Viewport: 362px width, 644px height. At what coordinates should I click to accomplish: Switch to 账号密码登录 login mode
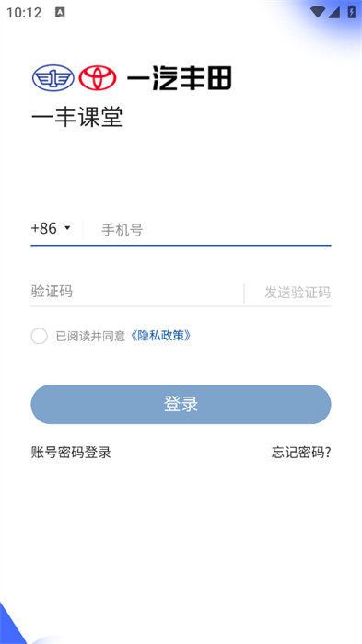click(71, 453)
